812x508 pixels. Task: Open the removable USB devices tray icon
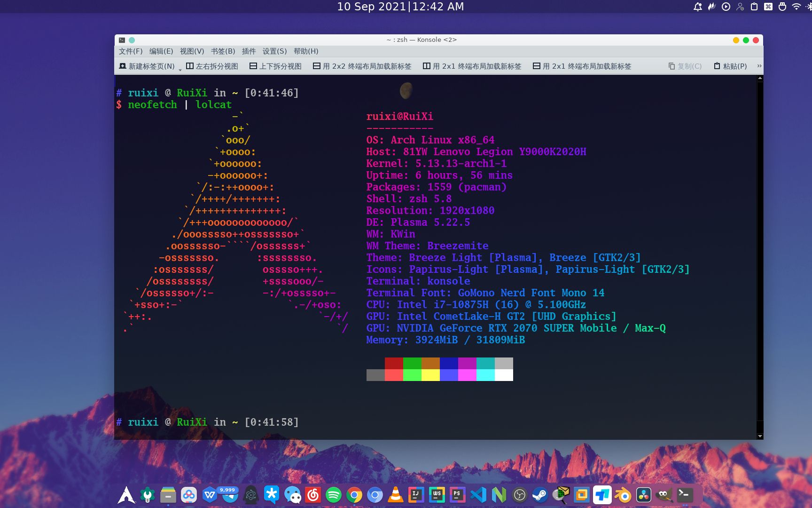tap(782, 7)
